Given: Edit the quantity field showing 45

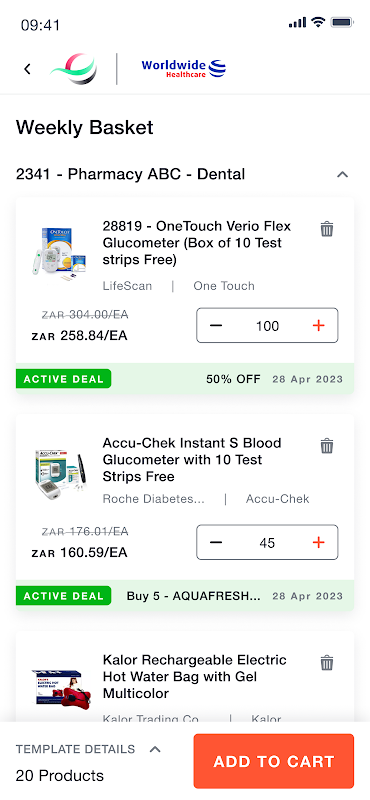Looking at the screenshot, I should (x=267, y=542).
